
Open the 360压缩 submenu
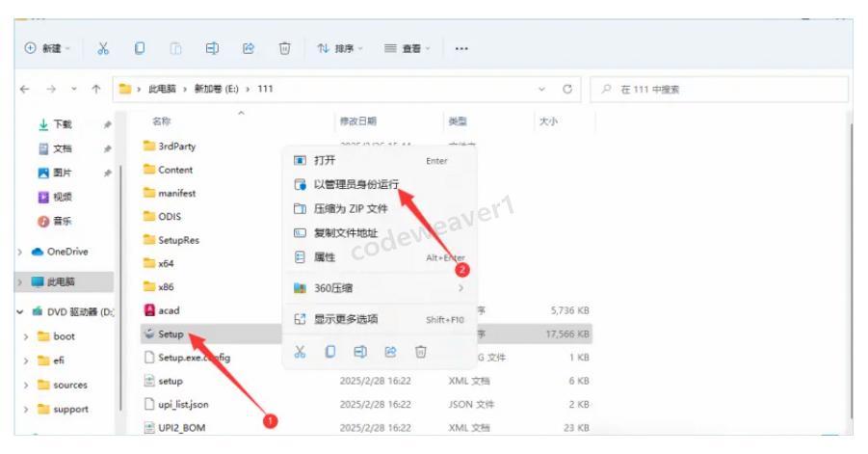click(380, 288)
